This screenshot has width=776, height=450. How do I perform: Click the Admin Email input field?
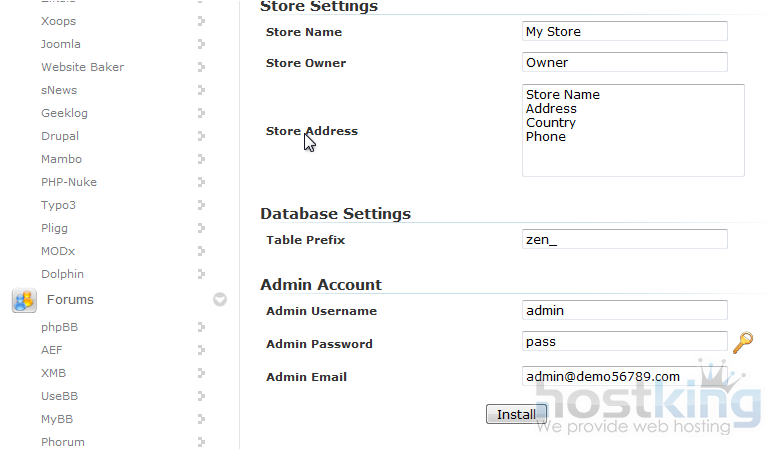click(x=624, y=377)
